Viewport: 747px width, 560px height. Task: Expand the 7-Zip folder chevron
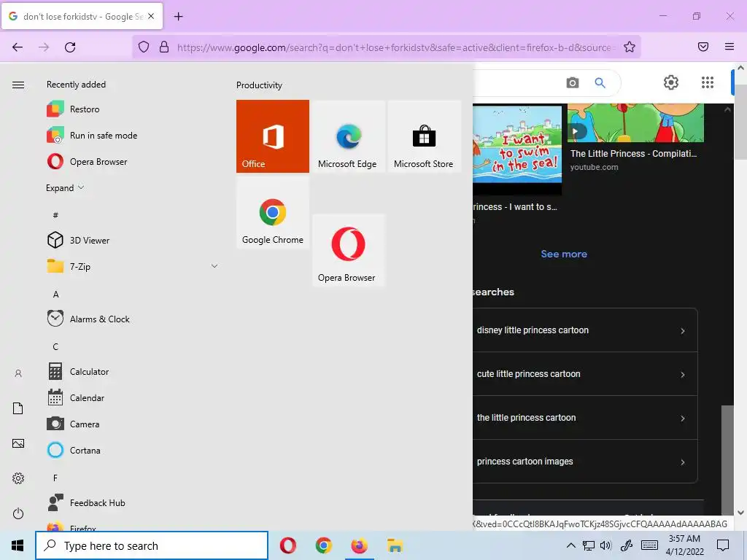(214, 266)
